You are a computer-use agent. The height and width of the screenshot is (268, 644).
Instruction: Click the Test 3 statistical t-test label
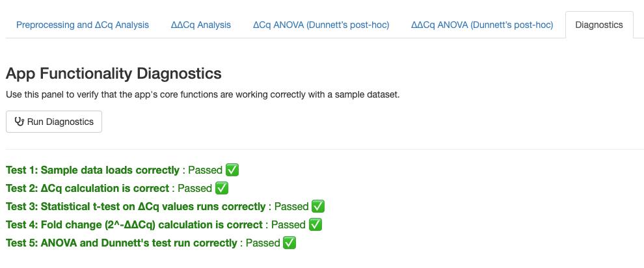click(x=135, y=206)
